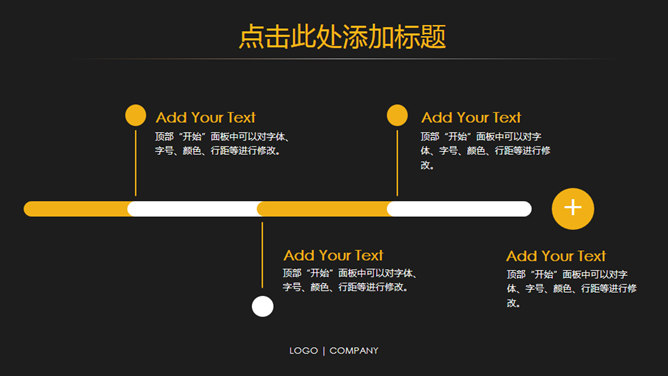The image size is (668, 376).
Task: Select the white timeline segment nearest the plus icon
Action: 459,209
